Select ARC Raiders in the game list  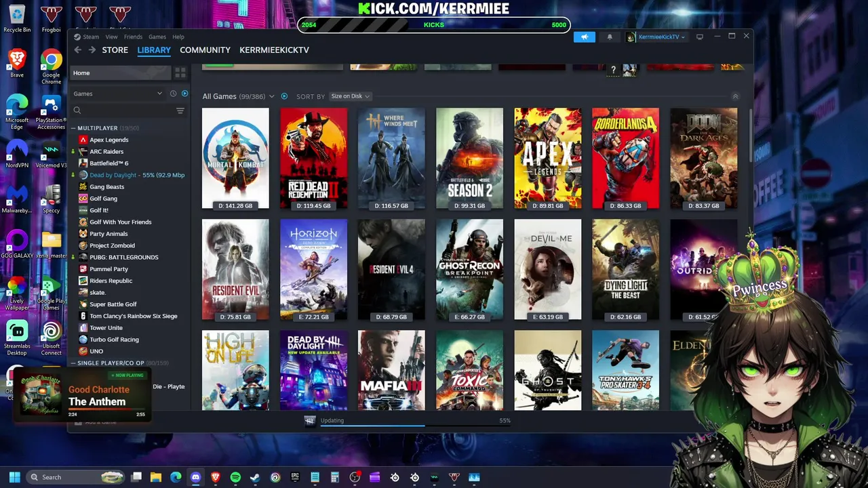106,152
